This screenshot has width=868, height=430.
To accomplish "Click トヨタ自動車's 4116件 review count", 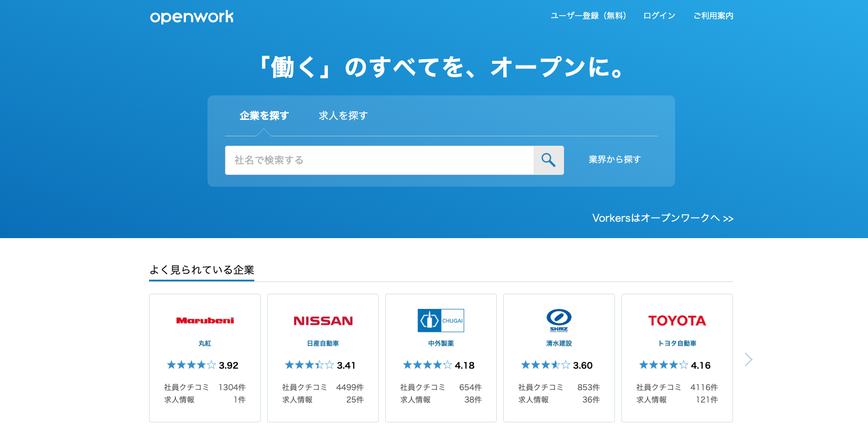I will point(704,387).
